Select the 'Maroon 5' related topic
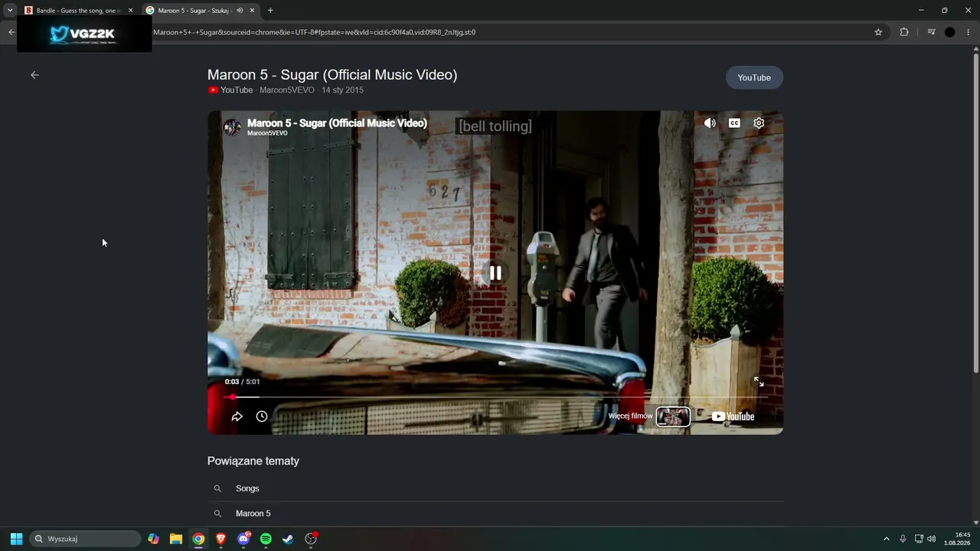 click(495, 514)
